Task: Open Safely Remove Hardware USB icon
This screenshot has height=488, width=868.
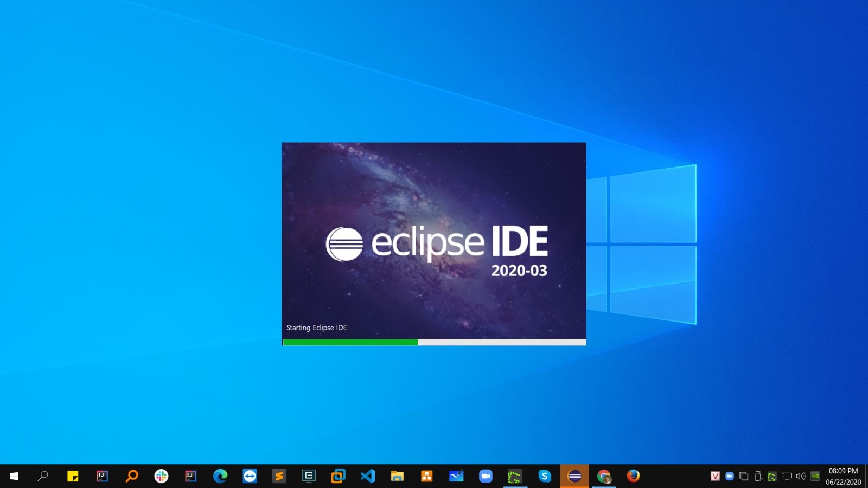Action: pyautogui.click(x=758, y=476)
